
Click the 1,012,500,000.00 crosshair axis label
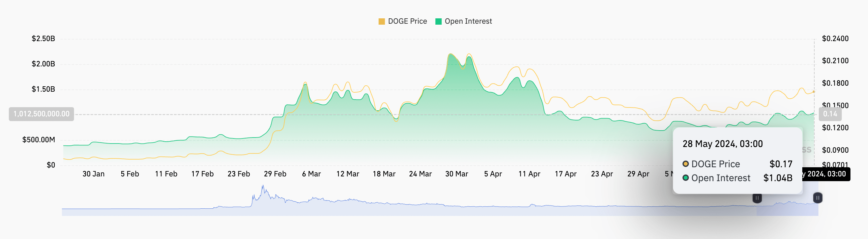(x=41, y=114)
